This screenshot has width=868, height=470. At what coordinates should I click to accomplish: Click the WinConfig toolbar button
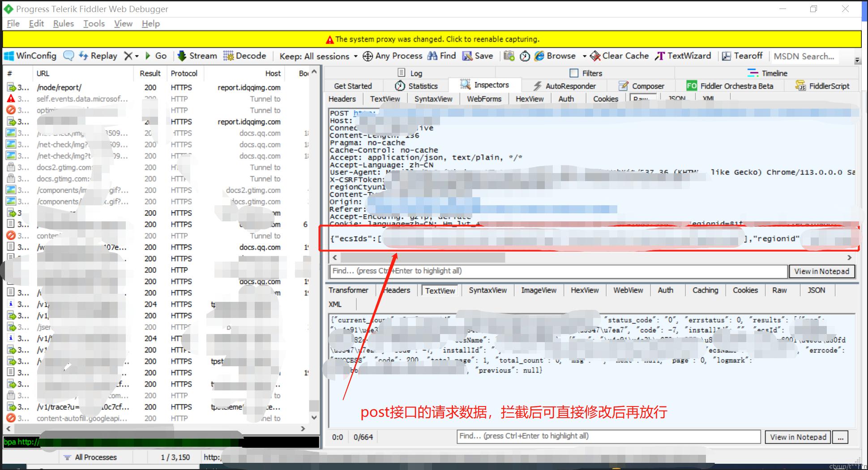pos(30,56)
